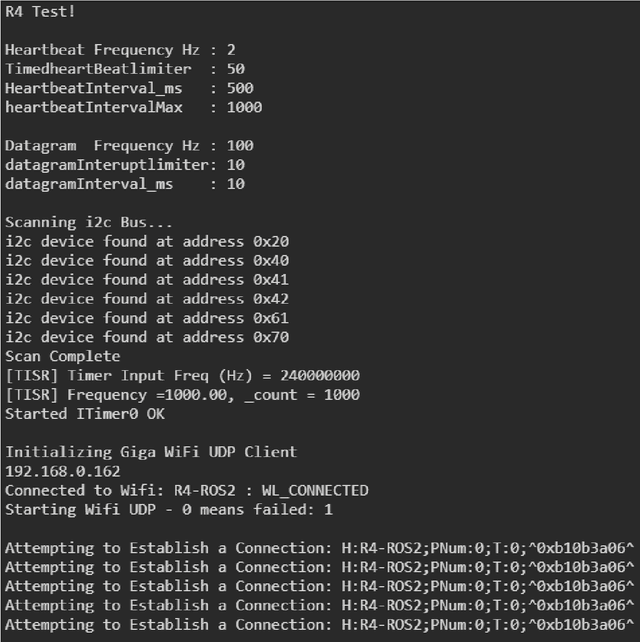
Task: Click the Heartbeat Frequency Hz value line
Action: [x=120, y=49]
